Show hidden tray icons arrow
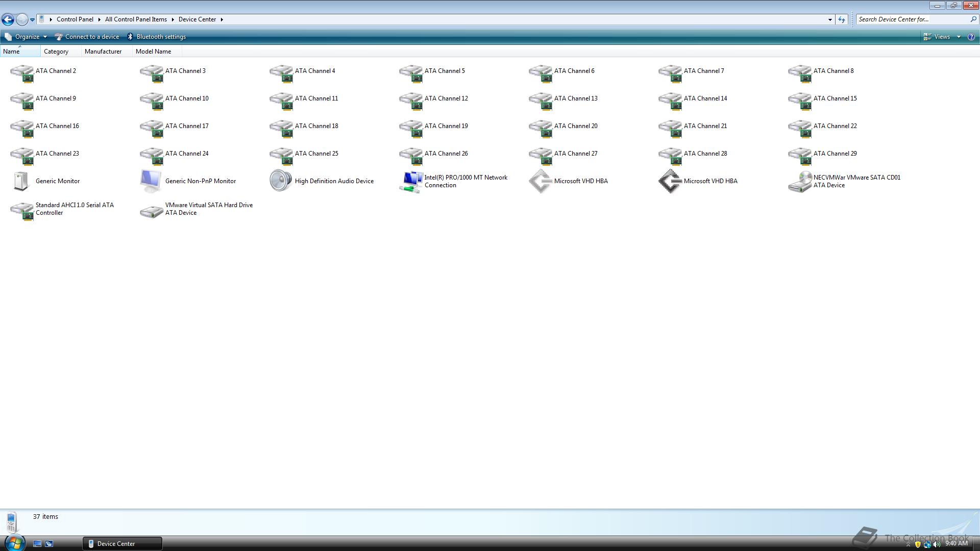The image size is (980, 551). [x=908, y=545]
